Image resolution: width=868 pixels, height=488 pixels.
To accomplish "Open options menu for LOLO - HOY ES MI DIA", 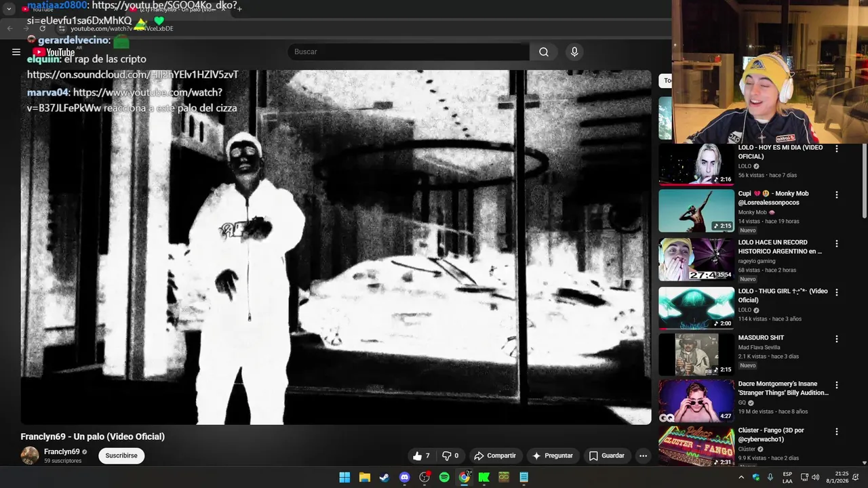I will (x=836, y=148).
